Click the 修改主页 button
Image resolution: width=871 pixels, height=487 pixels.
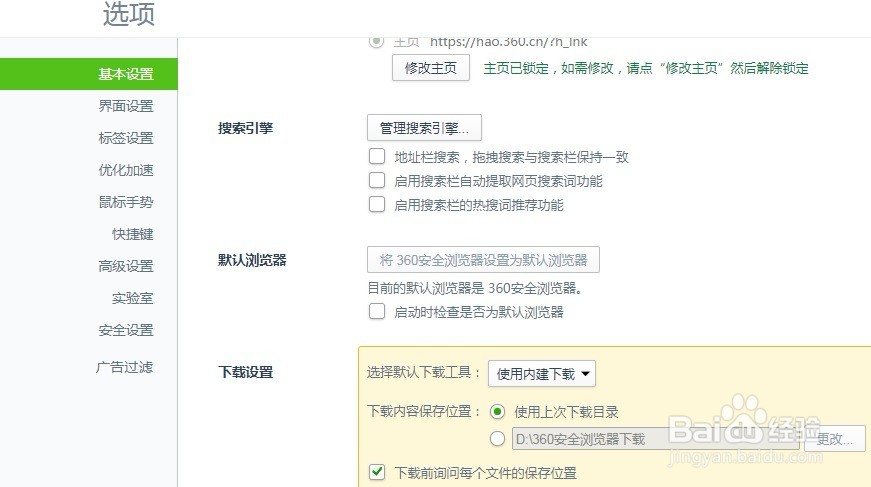coord(431,68)
